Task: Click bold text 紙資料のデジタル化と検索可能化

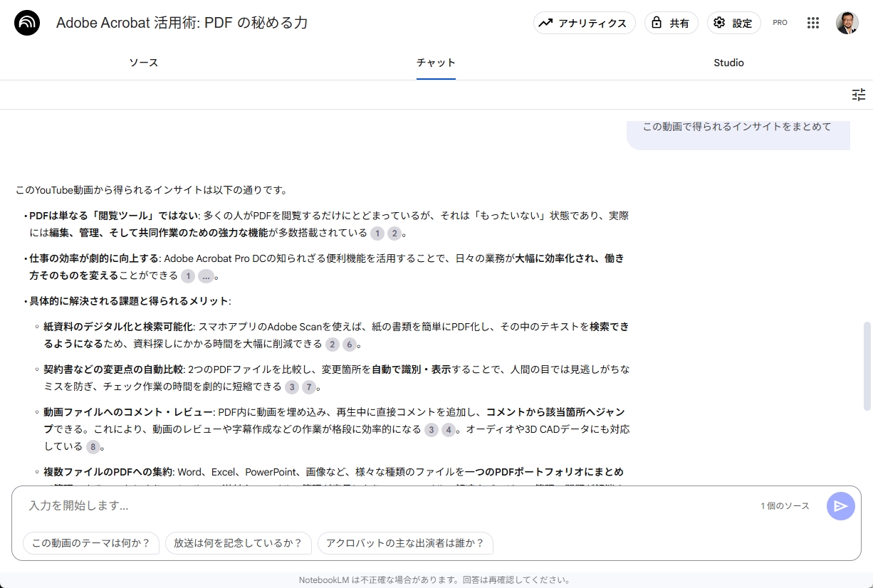Action: pyautogui.click(x=118, y=327)
